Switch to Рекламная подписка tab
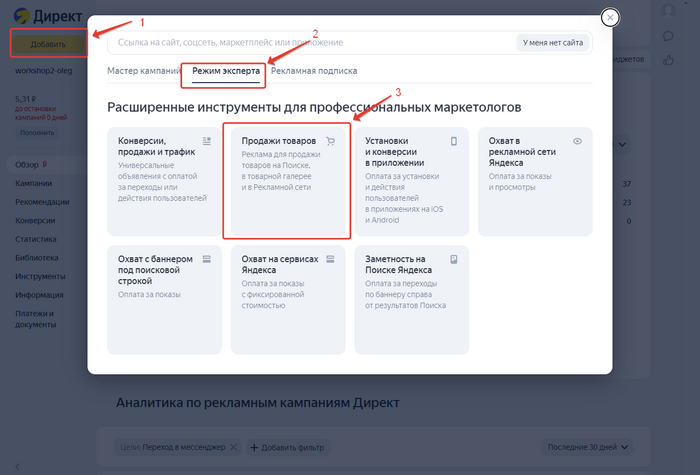Viewport: 700px width, 475px height. tap(314, 71)
